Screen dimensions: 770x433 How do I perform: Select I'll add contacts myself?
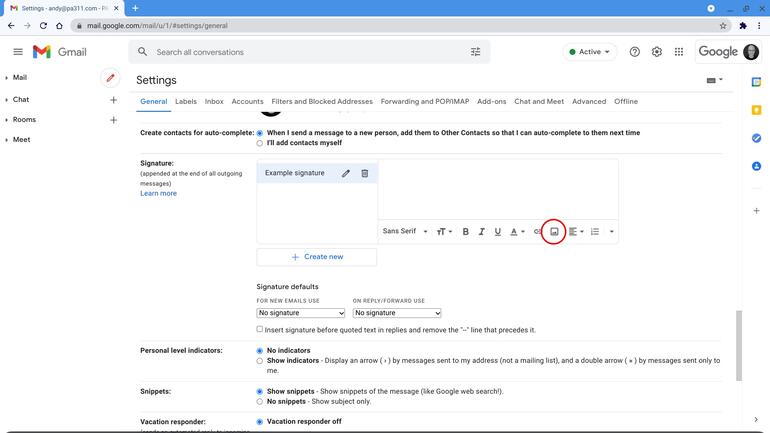click(260, 143)
